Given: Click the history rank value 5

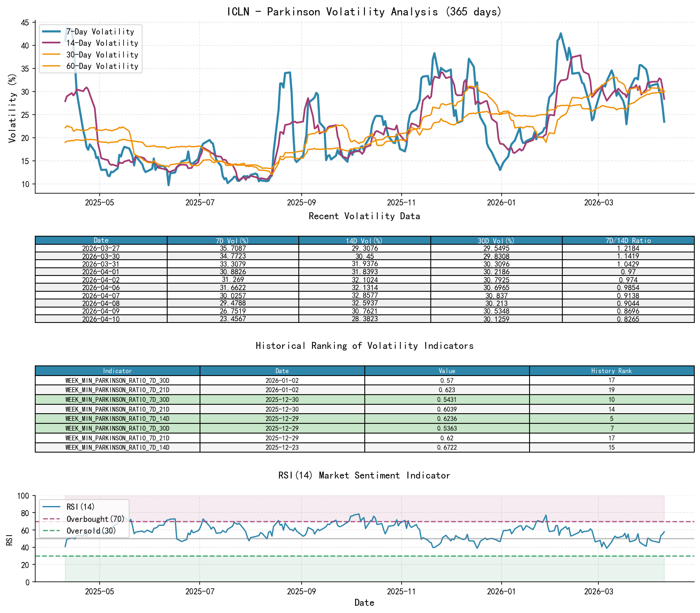Looking at the screenshot, I should pos(612,419).
